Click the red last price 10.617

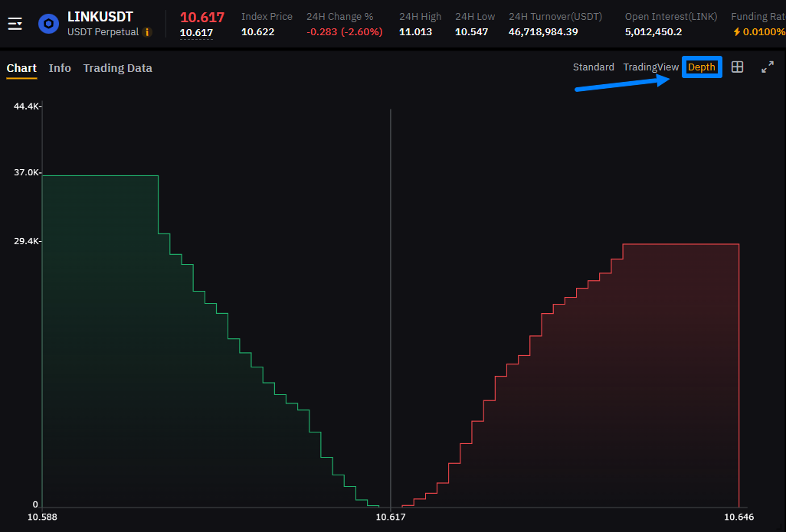click(x=202, y=16)
